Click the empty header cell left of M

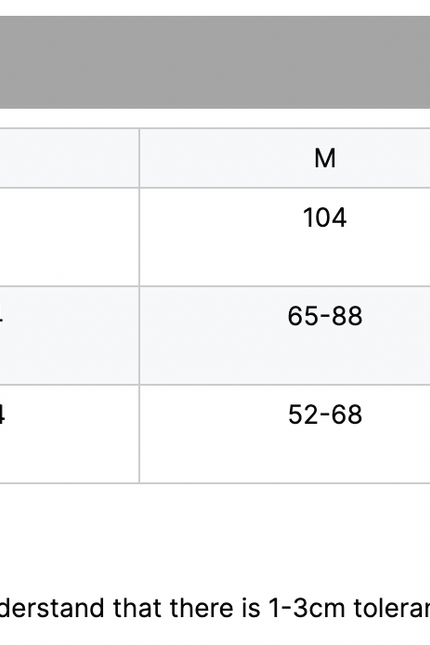69,158
